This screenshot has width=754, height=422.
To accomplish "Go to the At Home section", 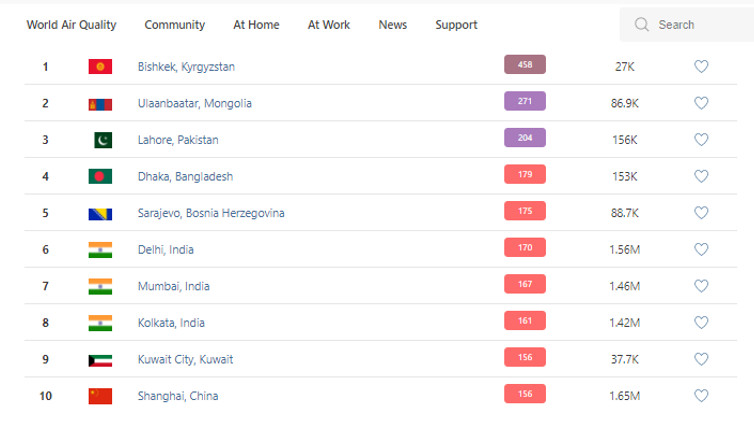I will click(256, 25).
